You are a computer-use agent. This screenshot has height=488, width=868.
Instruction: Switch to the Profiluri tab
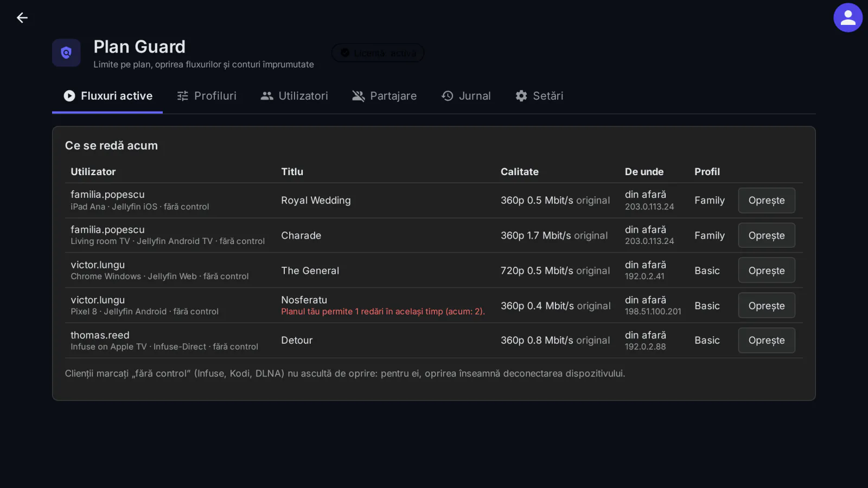(x=207, y=96)
